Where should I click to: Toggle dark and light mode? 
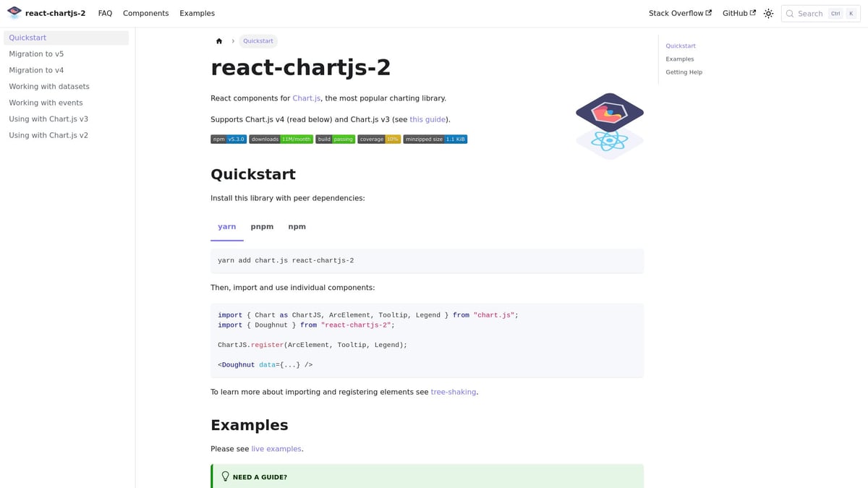pyautogui.click(x=768, y=14)
